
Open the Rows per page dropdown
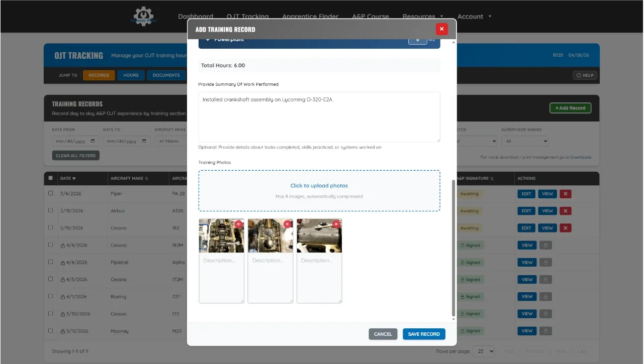tap(483, 351)
